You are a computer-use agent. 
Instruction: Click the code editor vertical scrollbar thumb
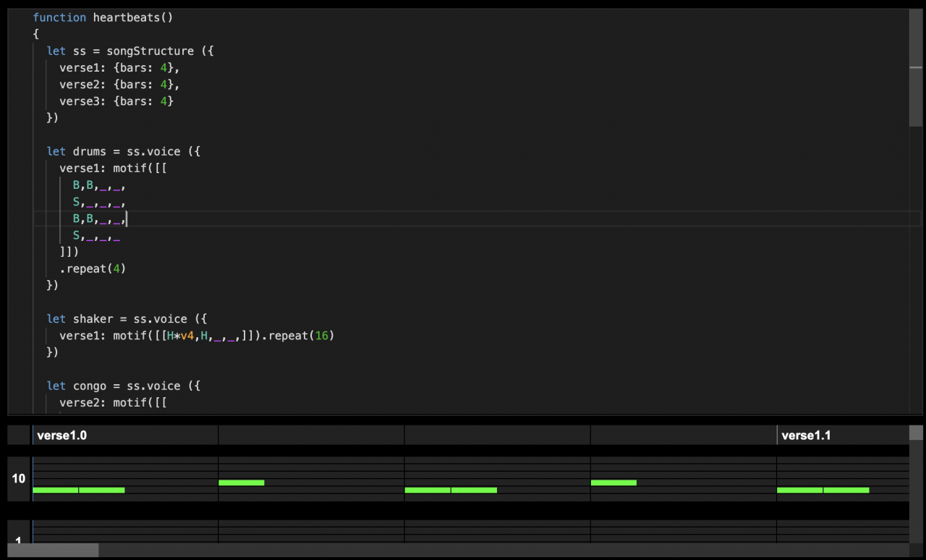coord(916,96)
